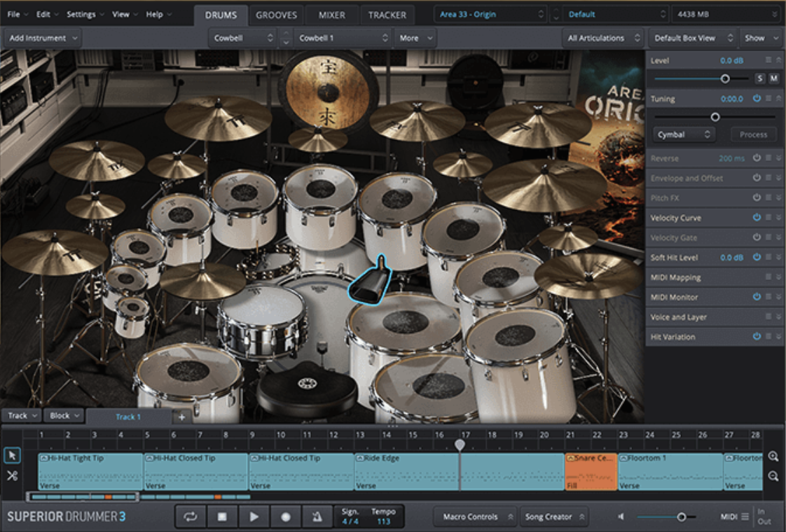Open the Cowbell instrument type dropdown

pos(243,38)
